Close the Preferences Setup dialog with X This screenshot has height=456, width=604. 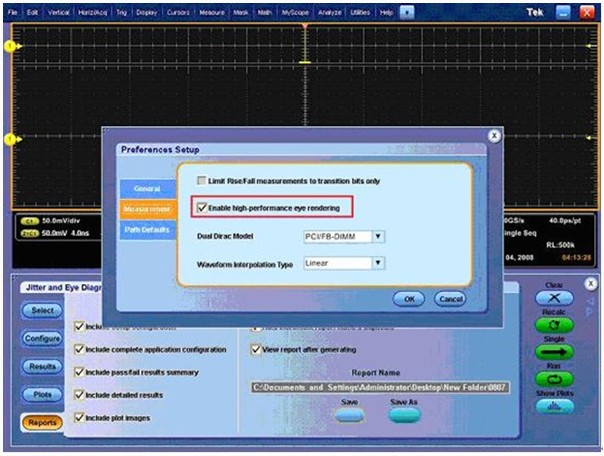(x=493, y=135)
